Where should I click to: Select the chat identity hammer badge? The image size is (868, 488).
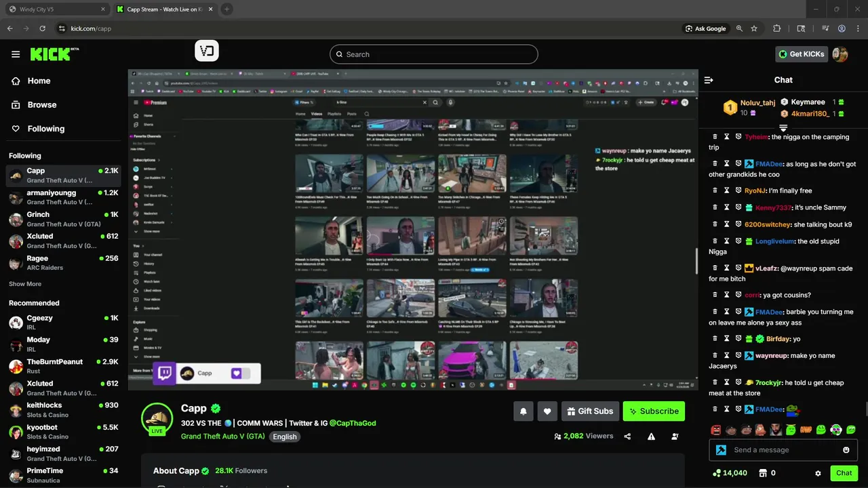point(721,450)
